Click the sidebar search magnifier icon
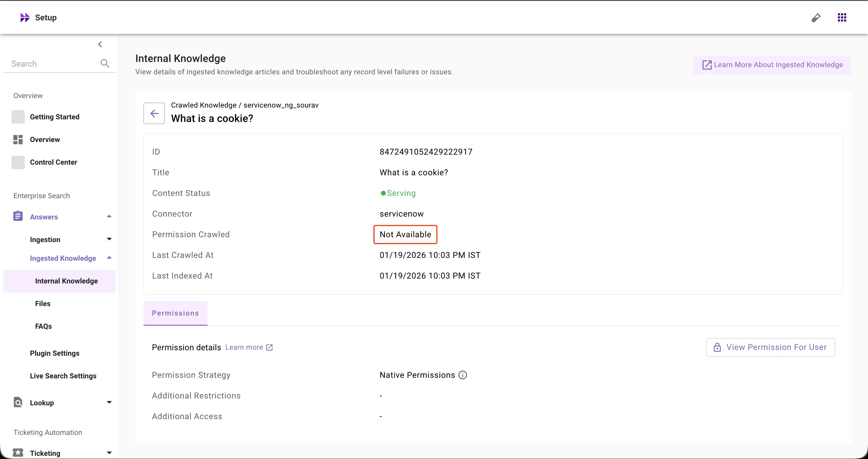This screenshot has width=868, height=459. (105, 63)
